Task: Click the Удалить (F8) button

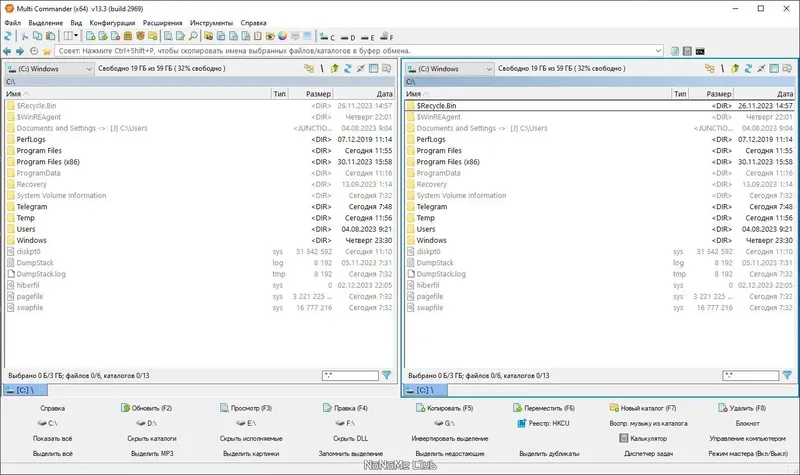Action: pyautogui.click(x=742, y=408)
